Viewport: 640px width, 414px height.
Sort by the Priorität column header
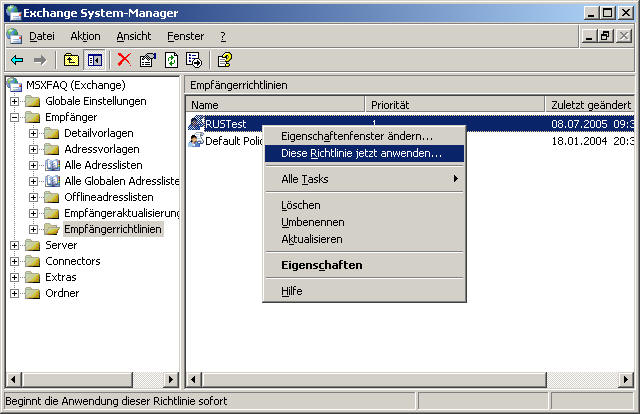click(x=455, y=105)
